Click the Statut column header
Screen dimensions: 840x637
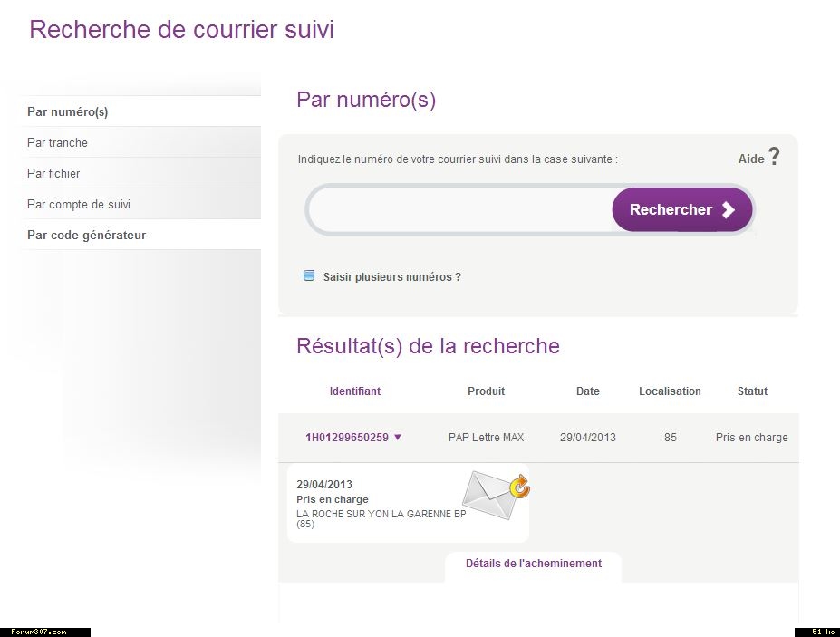[x=752, y=391]
